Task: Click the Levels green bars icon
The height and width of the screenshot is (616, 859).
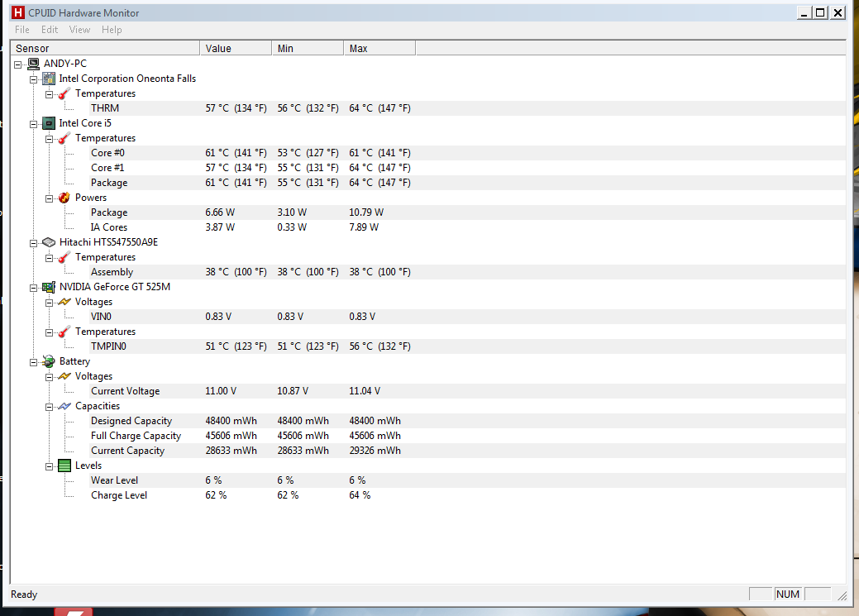Action: [x=64, y=466]
